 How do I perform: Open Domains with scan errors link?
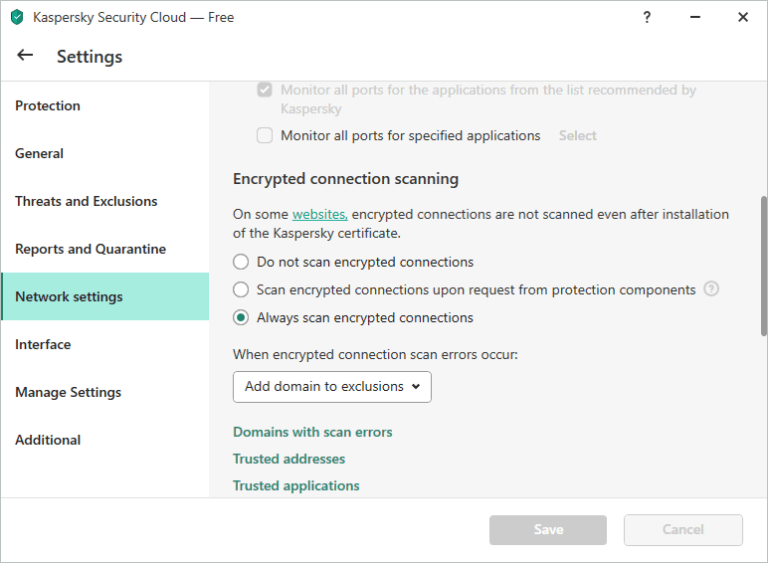[312, 432]
